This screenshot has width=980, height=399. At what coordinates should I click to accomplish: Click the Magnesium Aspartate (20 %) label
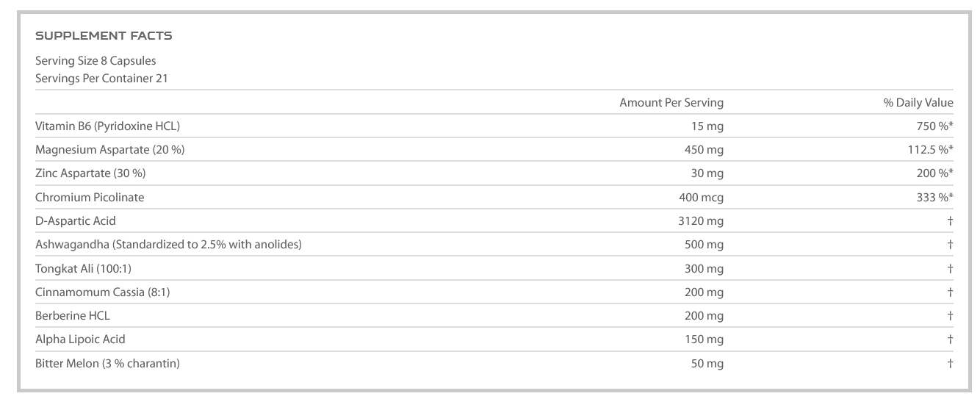(109, 150)
